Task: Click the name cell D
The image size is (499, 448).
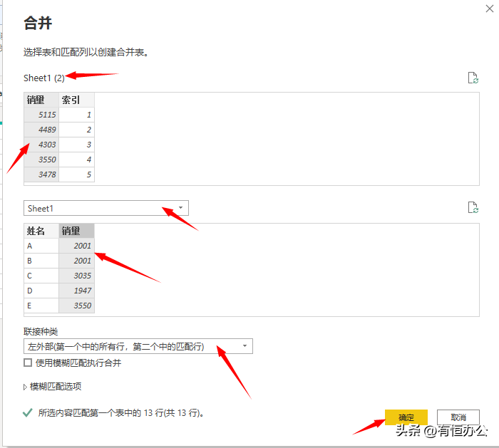Action: pos(41,291)
